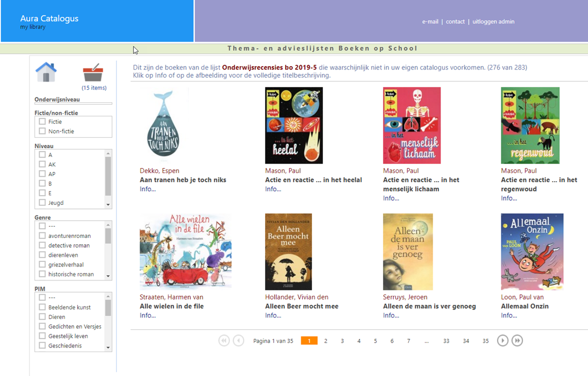The width and height of the screenshot is (588, 376).
Task: Open Info for Alle wielen in de file
Action: [148, 315]
